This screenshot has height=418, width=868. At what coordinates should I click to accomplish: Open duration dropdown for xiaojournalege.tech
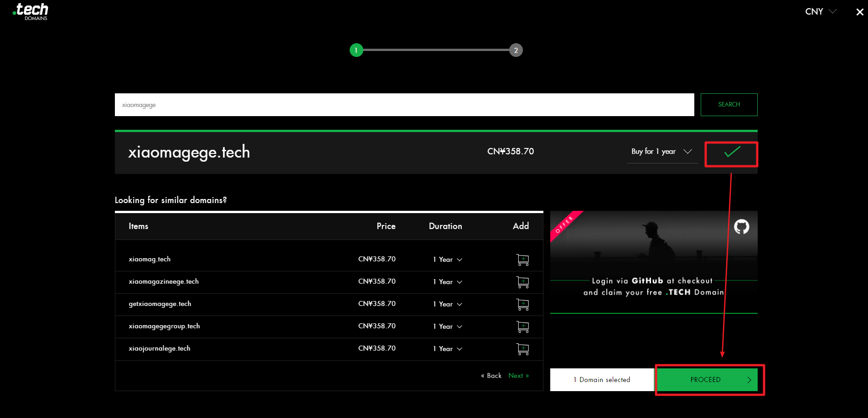pos(447,349)
